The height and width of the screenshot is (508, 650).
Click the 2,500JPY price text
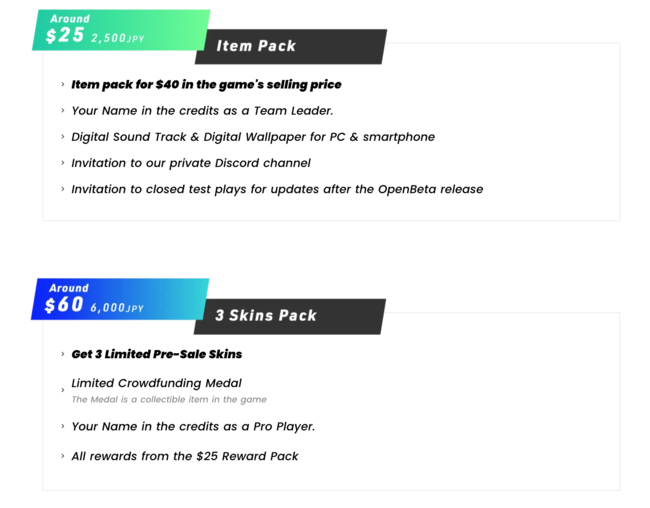point(118,38)
